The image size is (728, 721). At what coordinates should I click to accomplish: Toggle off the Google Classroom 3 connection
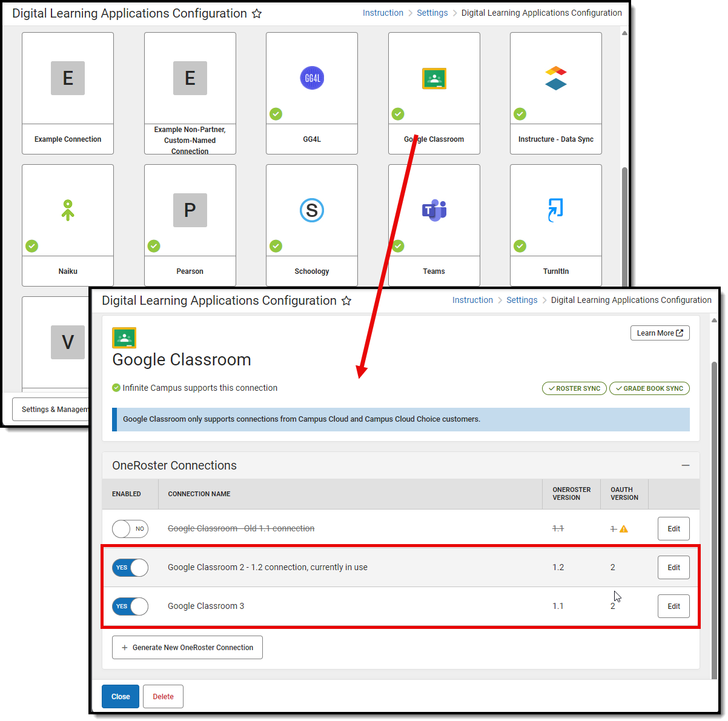point(130,606)
